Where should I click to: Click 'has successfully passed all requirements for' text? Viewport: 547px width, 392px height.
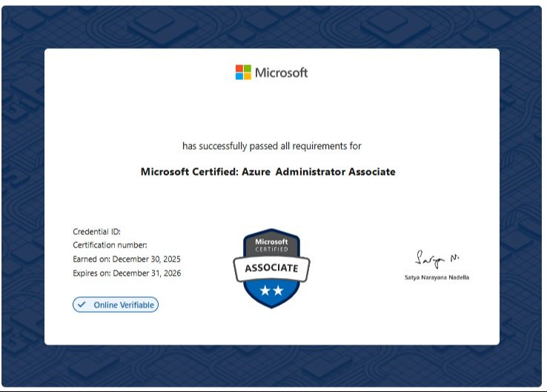coord(272,146)
